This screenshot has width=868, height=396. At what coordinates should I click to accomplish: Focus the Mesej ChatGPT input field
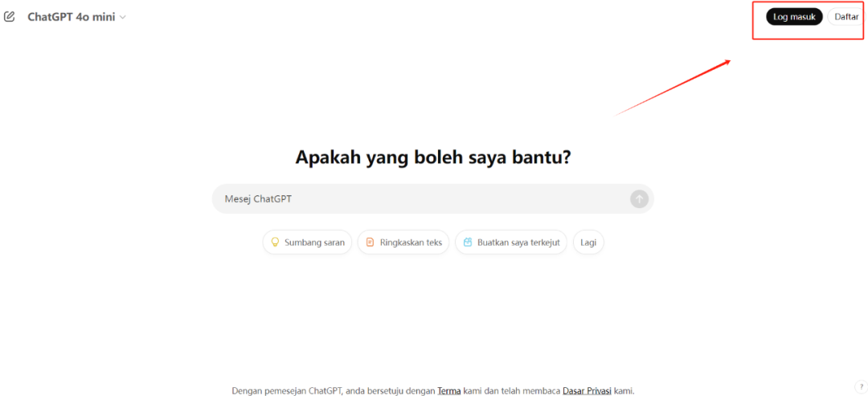pyautogui.click(x=433, y=198)
